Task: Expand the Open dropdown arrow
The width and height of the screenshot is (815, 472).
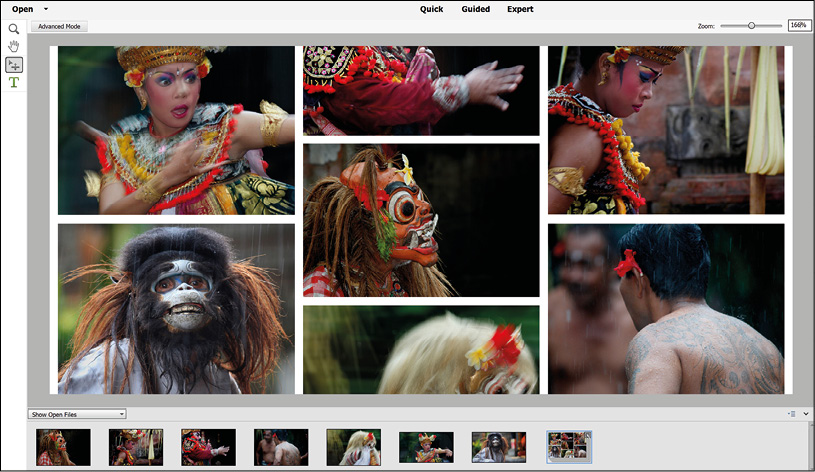Action: coord(46,9)
